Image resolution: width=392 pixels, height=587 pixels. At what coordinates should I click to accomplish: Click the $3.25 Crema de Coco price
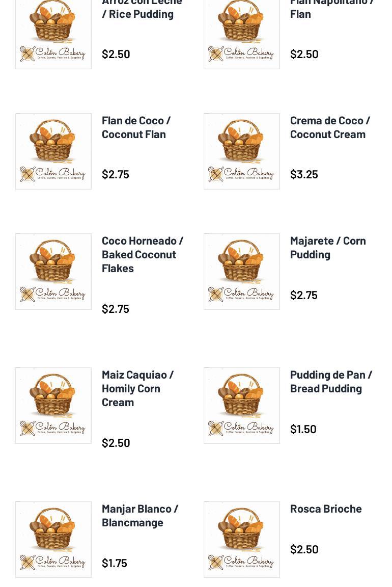[304, 174]
